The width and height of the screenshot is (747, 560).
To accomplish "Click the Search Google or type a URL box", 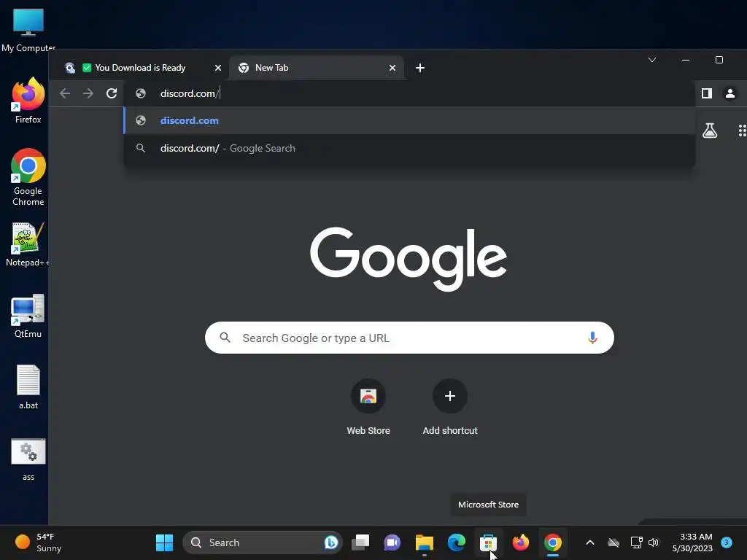I will 409,338.
